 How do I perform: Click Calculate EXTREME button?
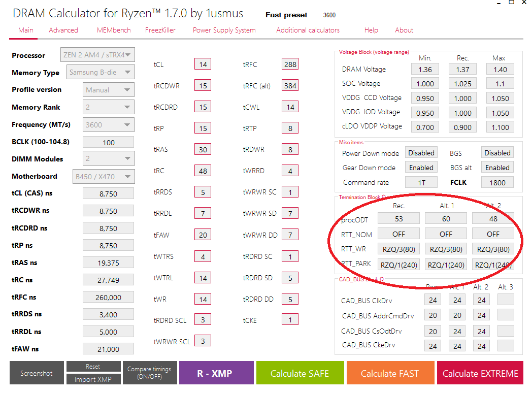(x=480, y=373)
